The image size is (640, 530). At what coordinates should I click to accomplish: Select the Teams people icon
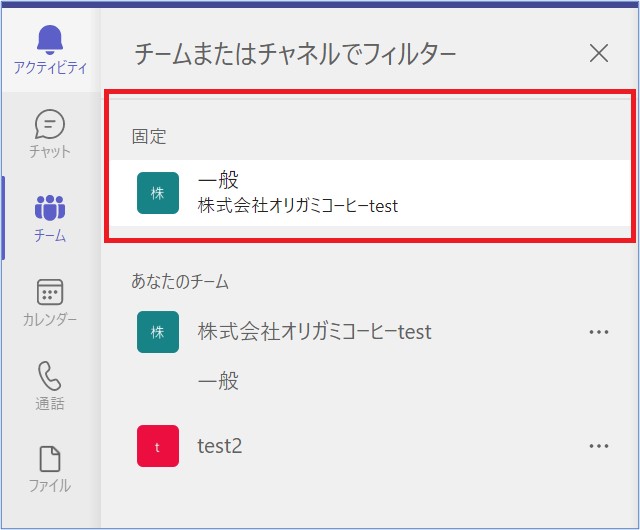pos(50,208)
